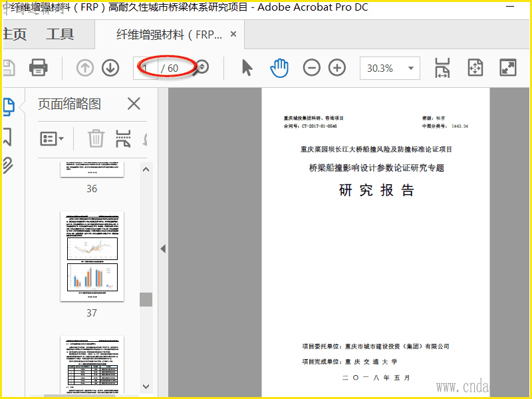Click the thumbnail panel page layout icon

click(123, 138)
